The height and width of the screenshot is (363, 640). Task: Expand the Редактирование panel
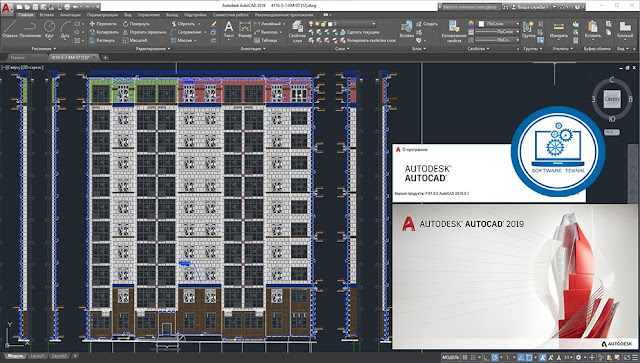(153, 49)
